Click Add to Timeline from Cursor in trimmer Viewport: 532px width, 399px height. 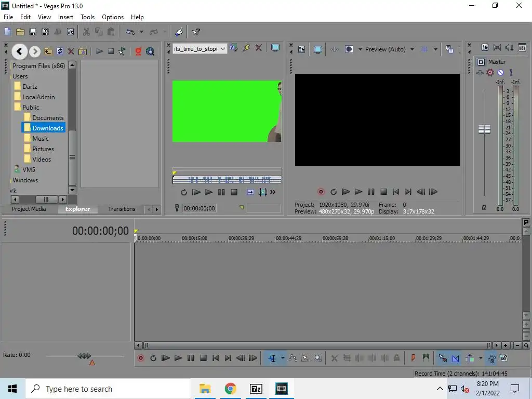250,192
